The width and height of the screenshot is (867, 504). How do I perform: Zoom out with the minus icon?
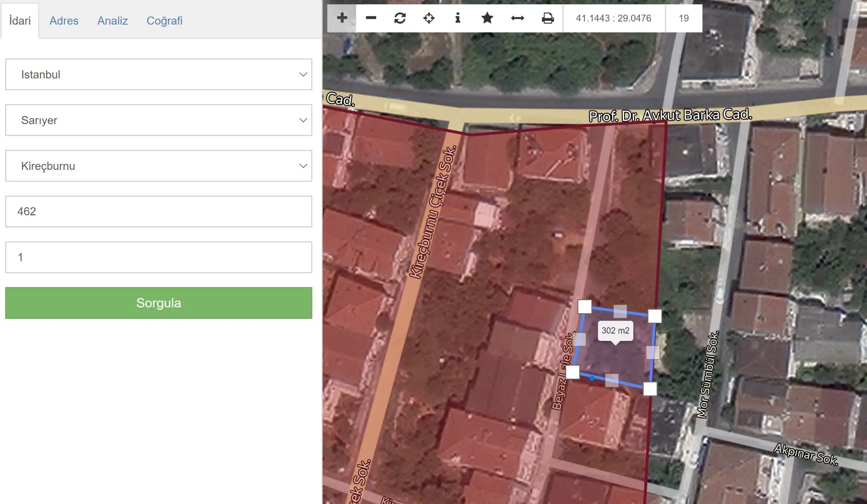pyautogui.click(x=371, y=18)
